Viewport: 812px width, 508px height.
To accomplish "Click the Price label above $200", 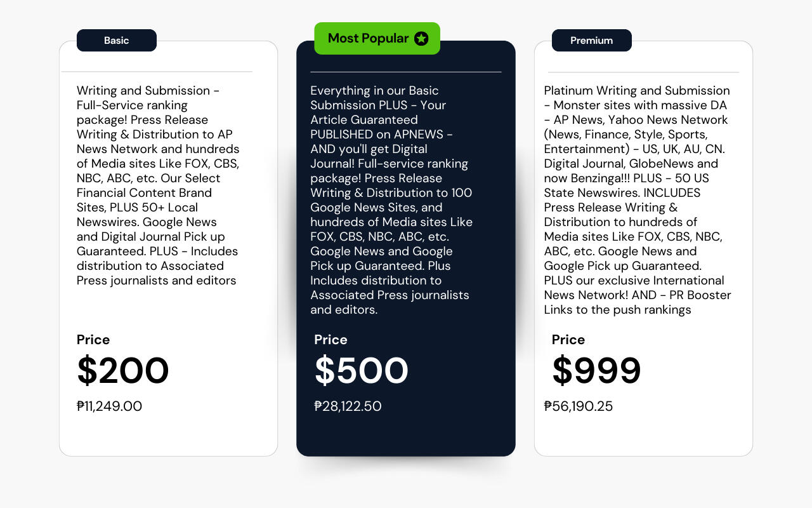I will [93, 340].
